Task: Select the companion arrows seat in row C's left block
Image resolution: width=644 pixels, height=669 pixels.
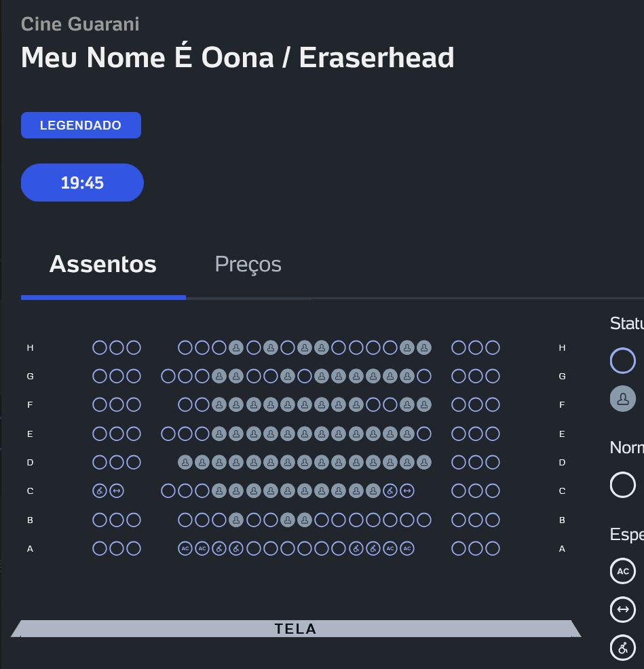Action: coord(117,491)
